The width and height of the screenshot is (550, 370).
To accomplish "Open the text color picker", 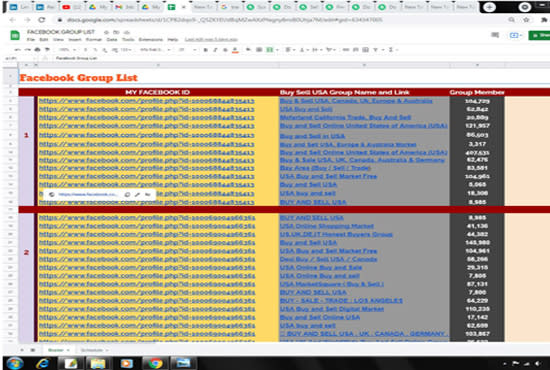I will [235, 50].
